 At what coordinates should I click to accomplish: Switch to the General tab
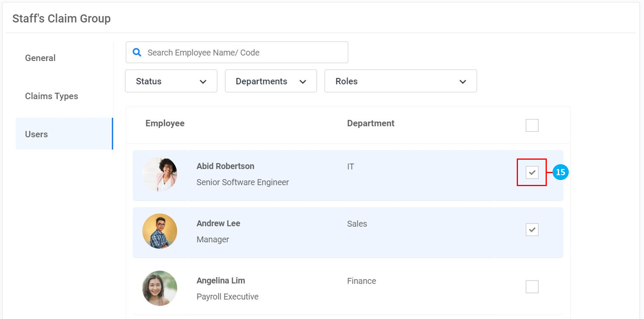tap(40, 58)
